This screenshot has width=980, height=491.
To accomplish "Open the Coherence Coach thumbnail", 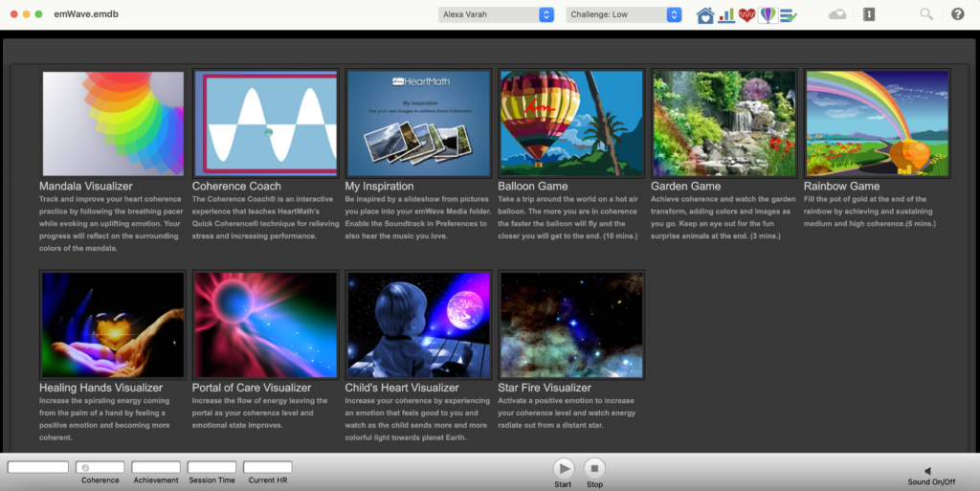I will pyautogui.click(x=266, y=123).
